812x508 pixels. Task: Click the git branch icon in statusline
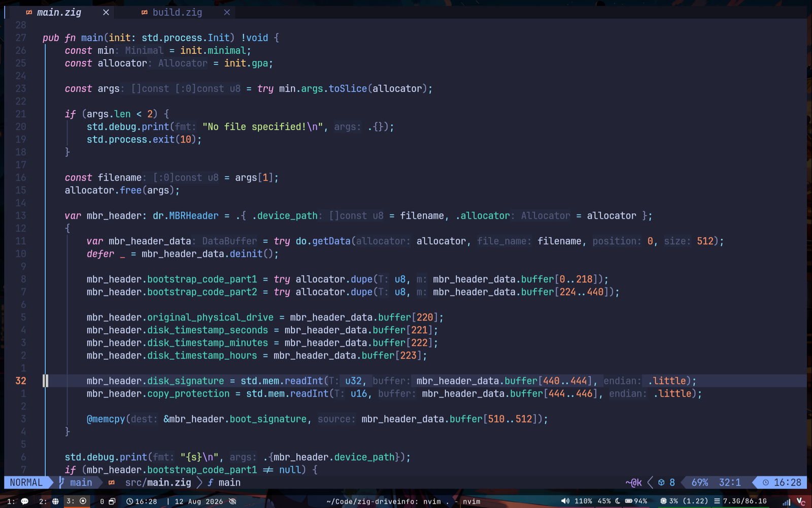[61, 482]
